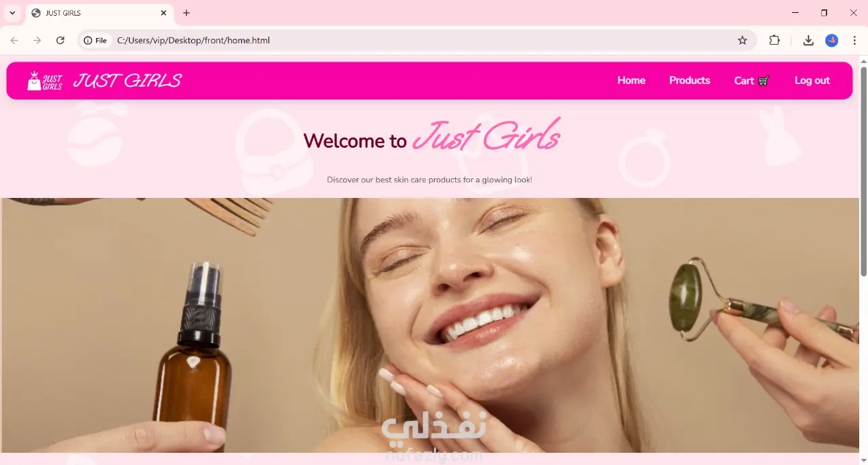Click the JUST GIRLS brand title
This screenshot has height=465, width=868.
pos(127,81)
